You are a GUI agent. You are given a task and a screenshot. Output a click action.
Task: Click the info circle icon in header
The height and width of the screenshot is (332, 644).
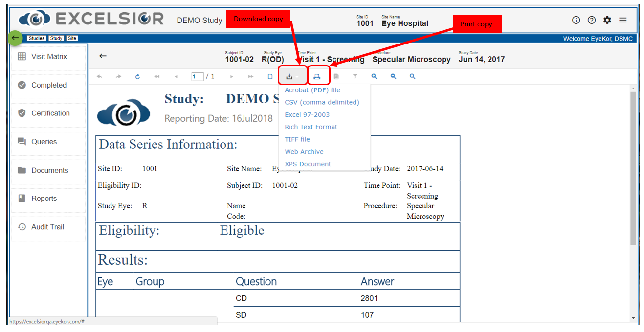coord(576,20)
